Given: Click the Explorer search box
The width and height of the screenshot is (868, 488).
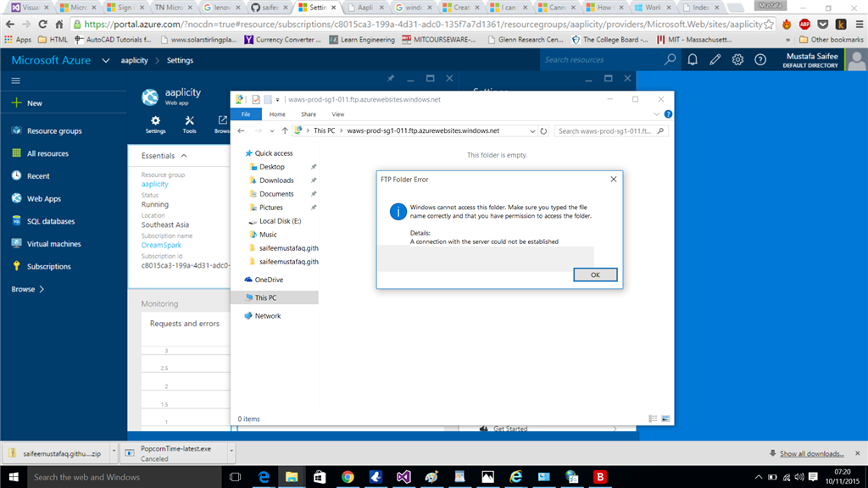Looking at the screenshot, I should (611, 131).
